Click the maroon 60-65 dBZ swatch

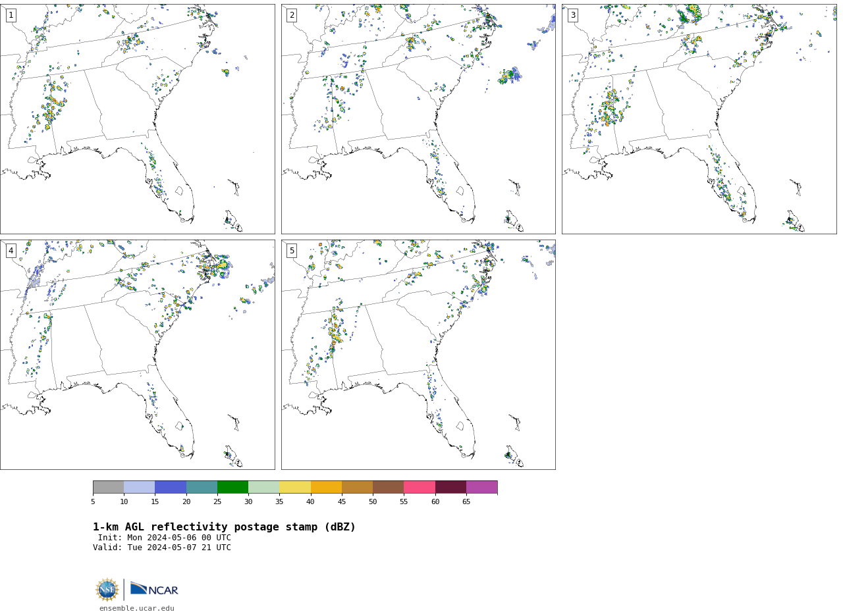tap(450, 487)
